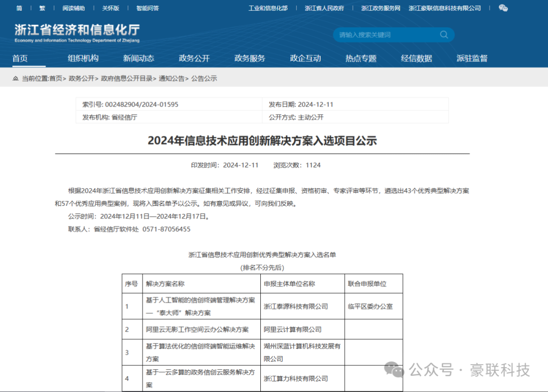Enable the 关怀版 accessibility version
Viewport: 548px width, 392px height.
(111, 8)
